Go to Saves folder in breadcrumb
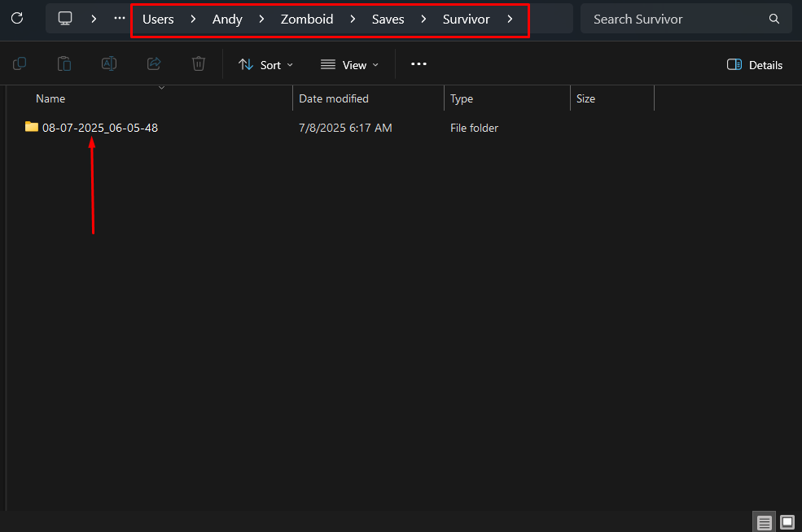802x532 pixels. tap(388, 20)
